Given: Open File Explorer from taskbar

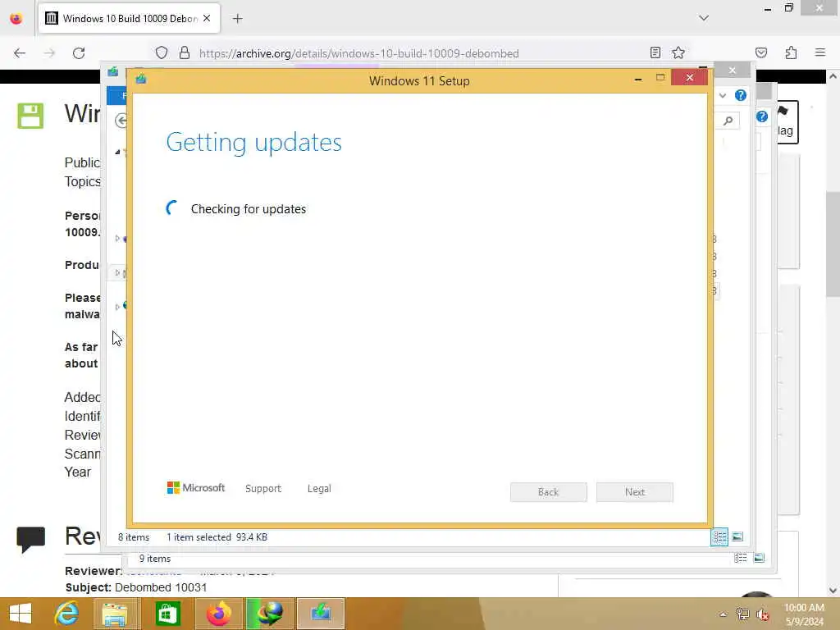Looking at the screenshot, I should 115,614.
